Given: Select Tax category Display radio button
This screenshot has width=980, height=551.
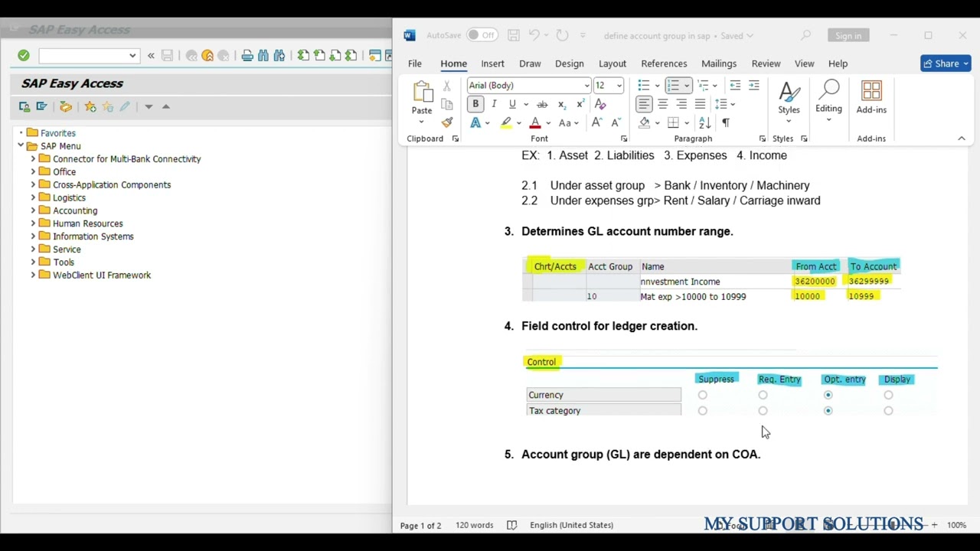Looking at the screenshot, I should click(x=888, y=411).
